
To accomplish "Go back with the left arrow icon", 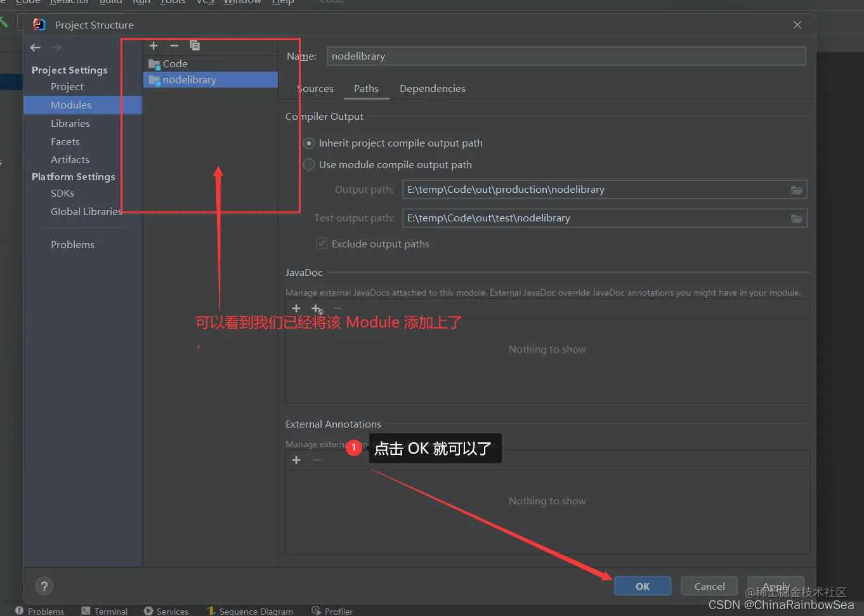I will pos(36,48).
